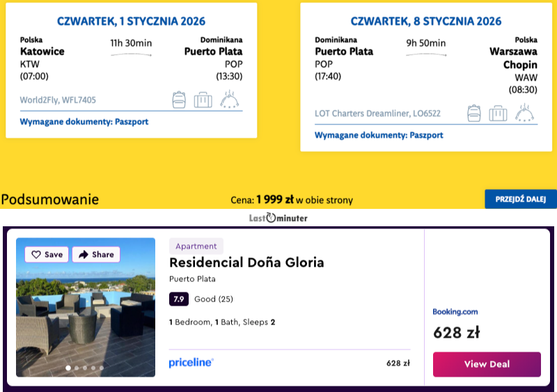Screen dimensions: 557x392
Task: Share the apartment listing
Action: pos(96,255)
